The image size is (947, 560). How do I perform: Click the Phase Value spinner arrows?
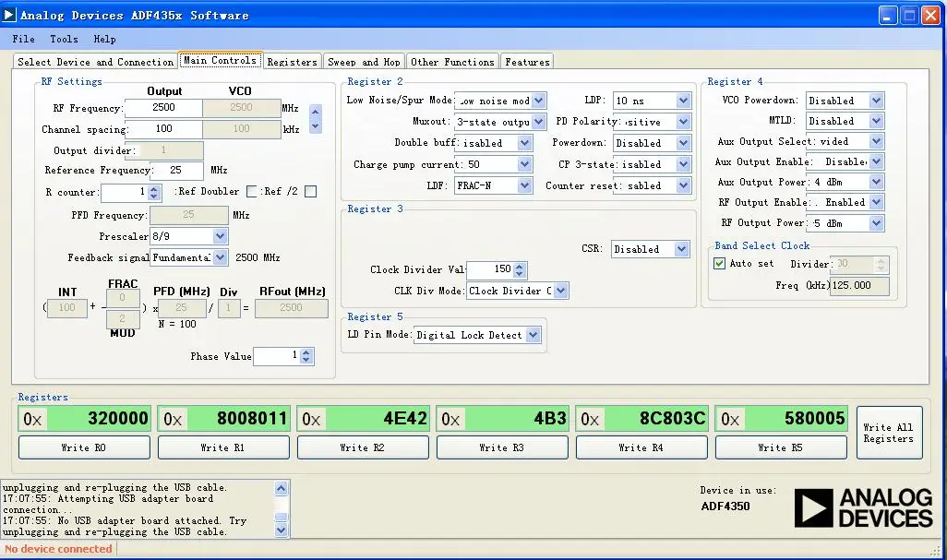pos(308,356)
